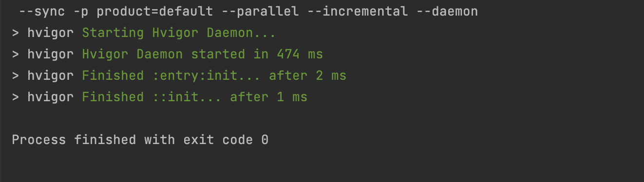This screenshot has width=644, height=182.
Task: Click the -p flag in the command
Action: pos(81,12)
